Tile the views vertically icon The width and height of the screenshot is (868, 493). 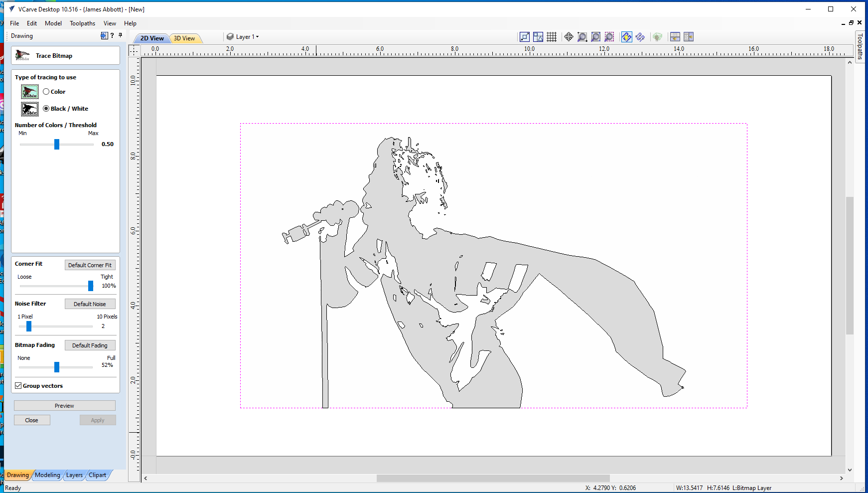689,37
